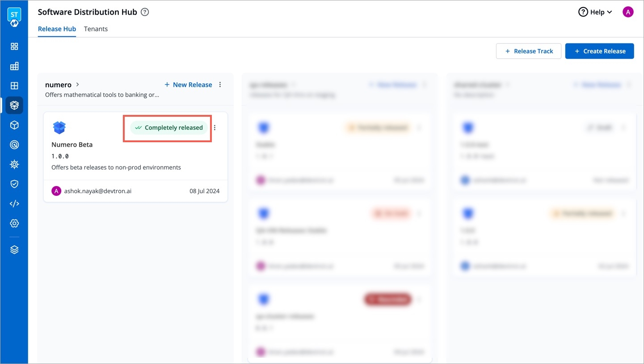This screenshot has height=364, width=644.
Task: Open the cube Resource Browser sidebar icon
Action: point(14,125)
